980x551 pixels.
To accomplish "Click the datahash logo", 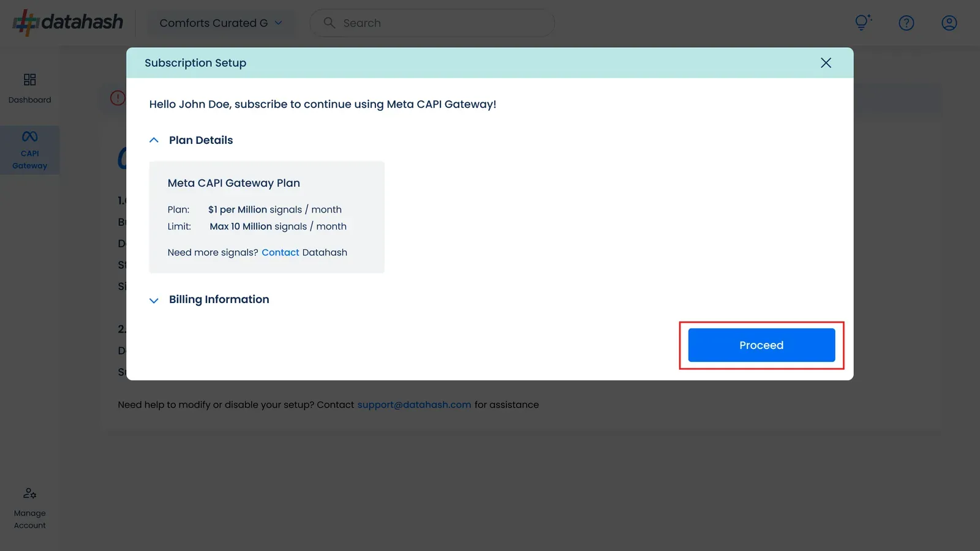I will click(x=68, y=23).
